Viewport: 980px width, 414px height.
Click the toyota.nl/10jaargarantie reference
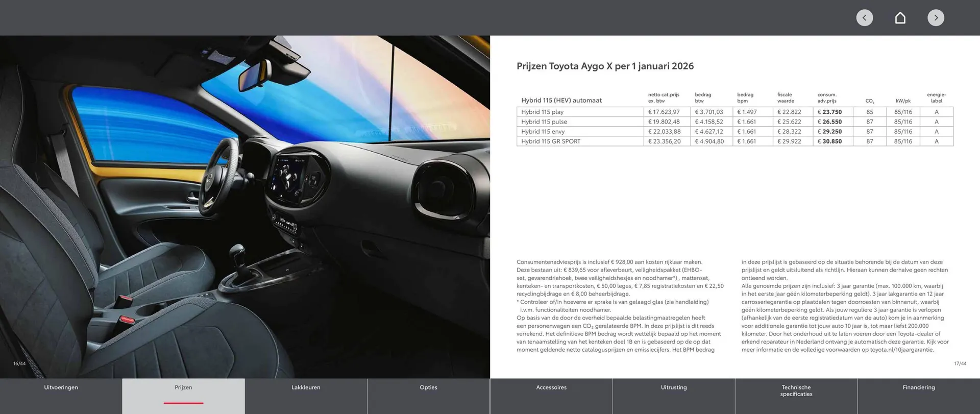point(902,350)
